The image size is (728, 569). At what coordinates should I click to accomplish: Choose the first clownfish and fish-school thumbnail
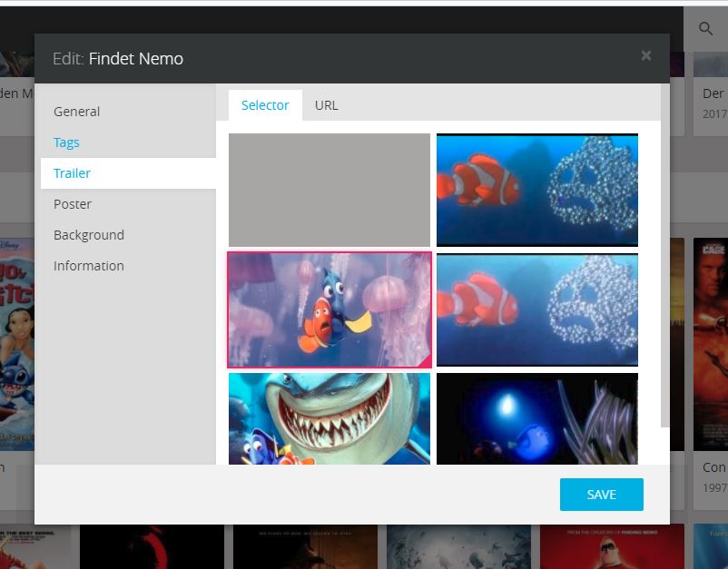(537, 190)
